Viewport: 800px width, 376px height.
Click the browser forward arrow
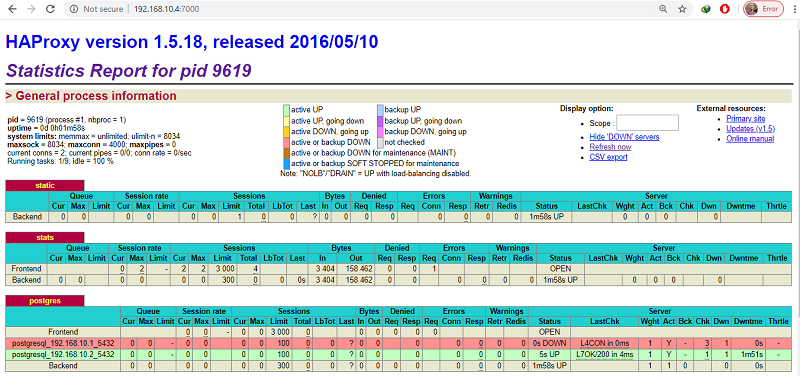[31, 9]
